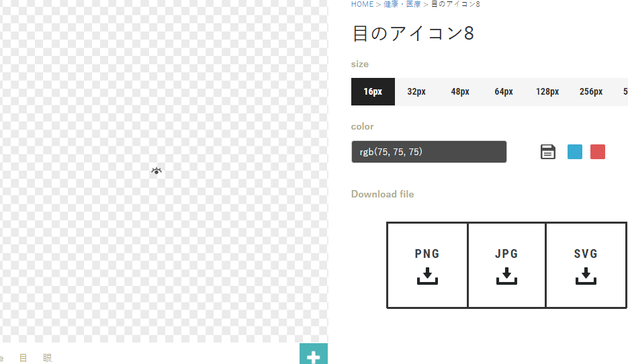Click the teal plus button
This screenshot has height=364, width=628.
313,355
